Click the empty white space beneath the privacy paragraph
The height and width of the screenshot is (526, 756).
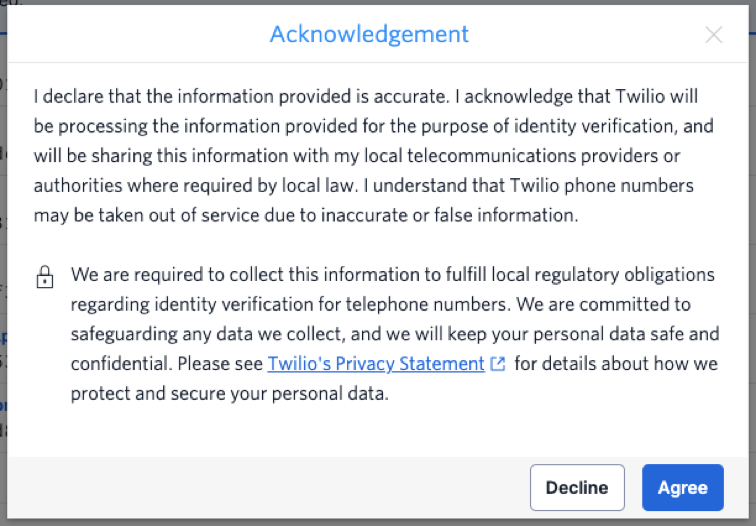click(378, 431)
